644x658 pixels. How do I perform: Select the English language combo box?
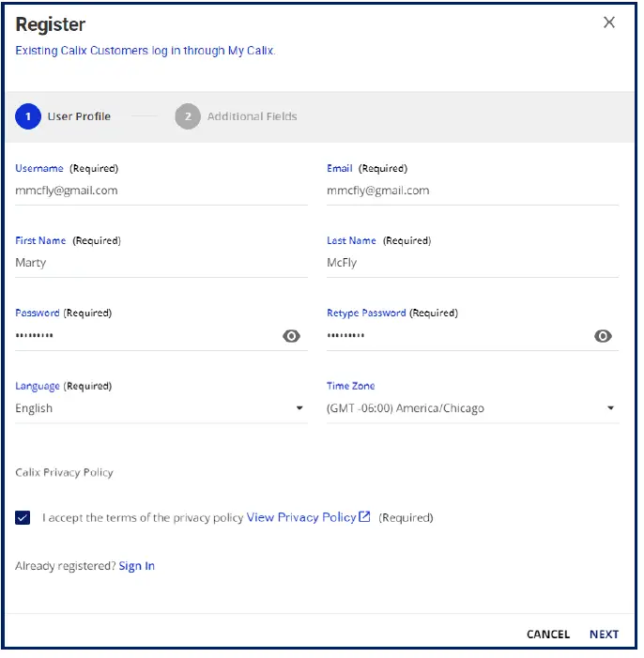tap(150, 408)
